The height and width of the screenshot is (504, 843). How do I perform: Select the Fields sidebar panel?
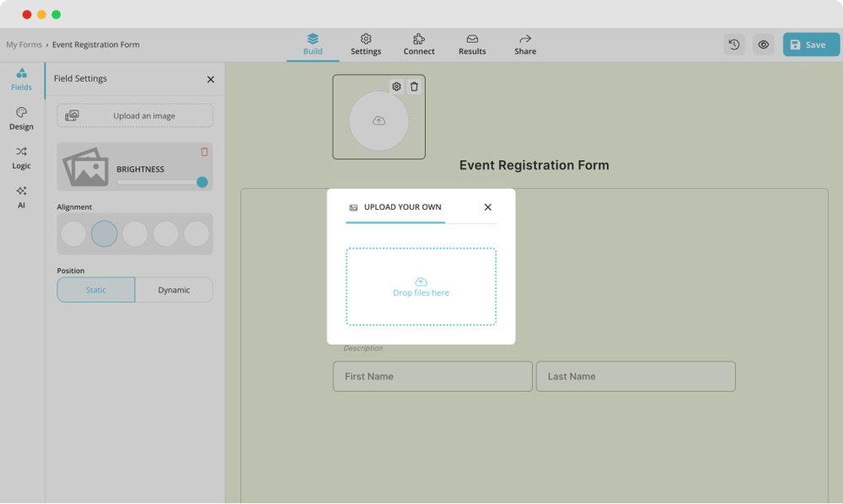point(22,79)
